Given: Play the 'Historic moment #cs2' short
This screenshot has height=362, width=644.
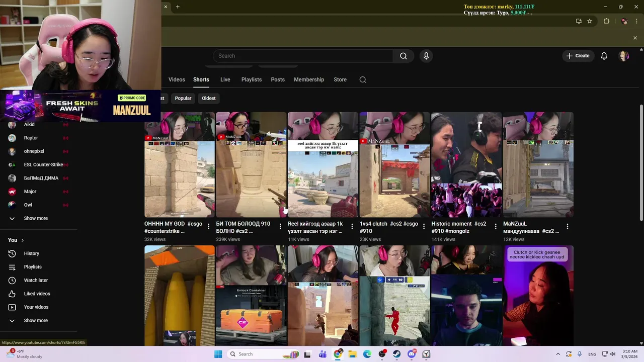Looking at the screenshot, I should click(466, 165).
